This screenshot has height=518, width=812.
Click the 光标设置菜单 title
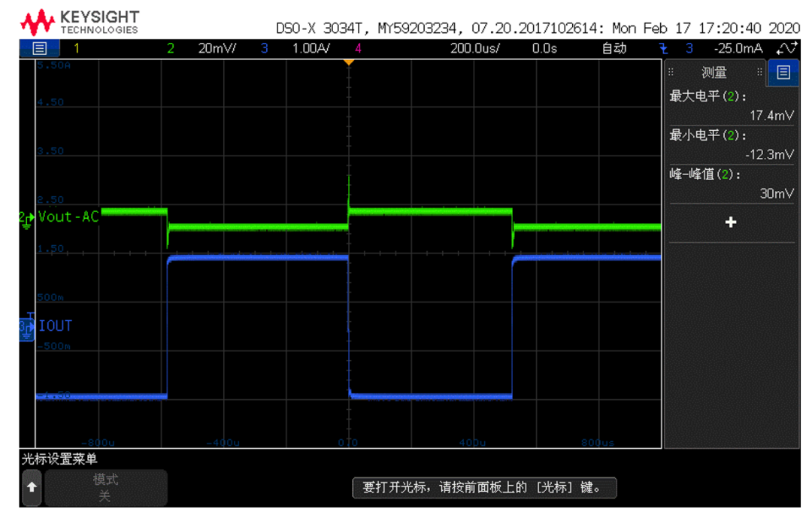pyautogui.click(x=59, y=459)
